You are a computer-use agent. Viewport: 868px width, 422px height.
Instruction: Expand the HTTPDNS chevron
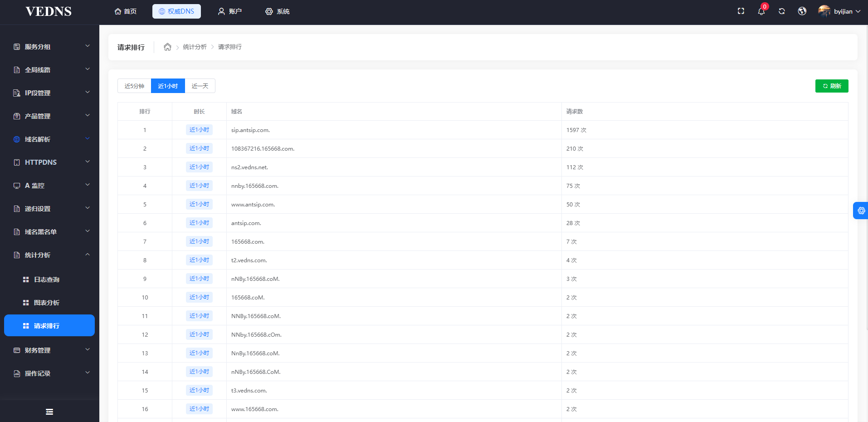click(88, 162)
